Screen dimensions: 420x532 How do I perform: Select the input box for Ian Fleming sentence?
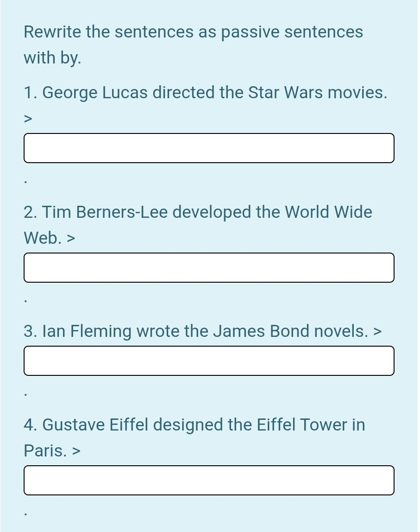[x=209, y=361]
